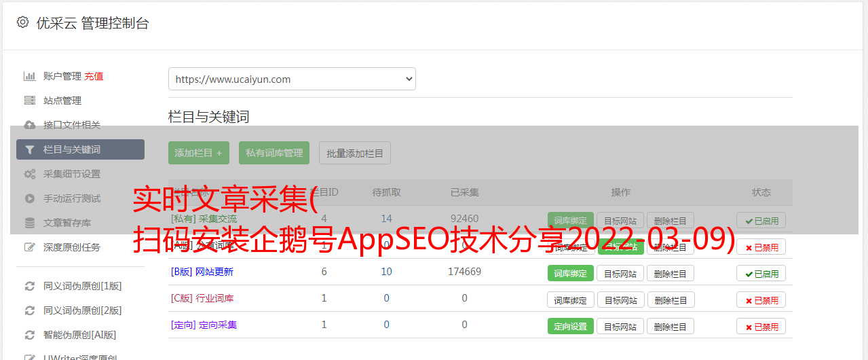Screen dimensions: 868x360
Task: Click the 174669 collected count cell
Action: pyautogui.click(x=464, y=272)
